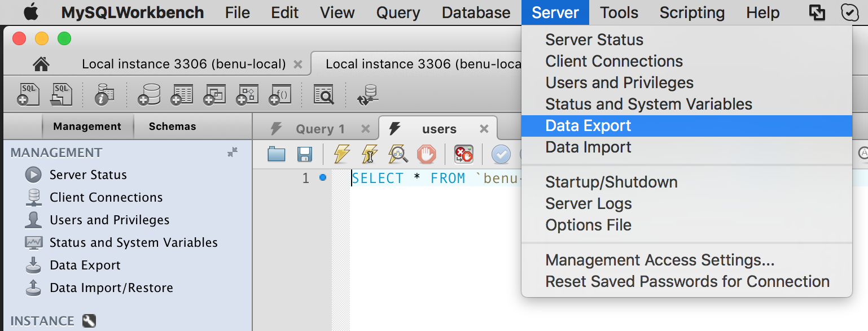Select the Query 1 editor tab
Image resolution: width=868 pixels, height=331 pixels.
click(320, 129)
